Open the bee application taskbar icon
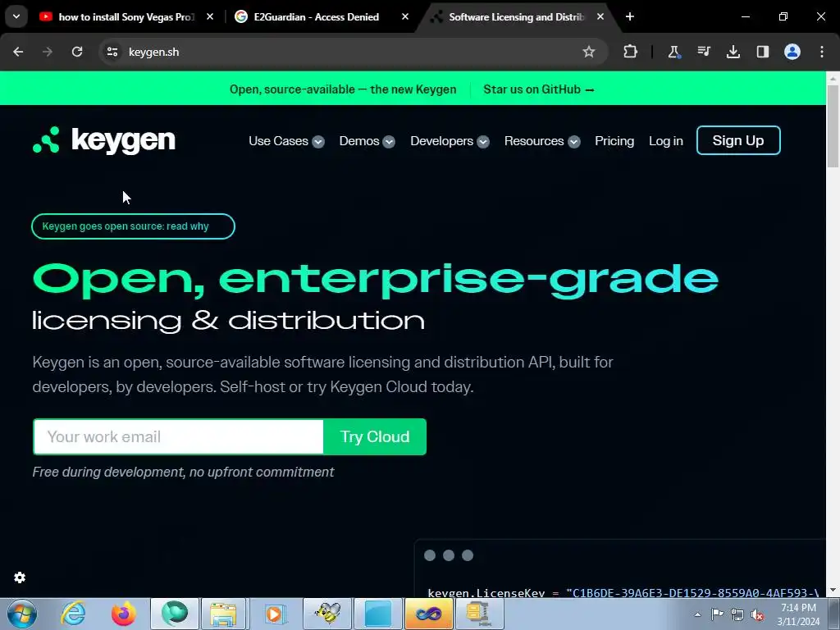The image size is (840, 630). coord(326,614)
